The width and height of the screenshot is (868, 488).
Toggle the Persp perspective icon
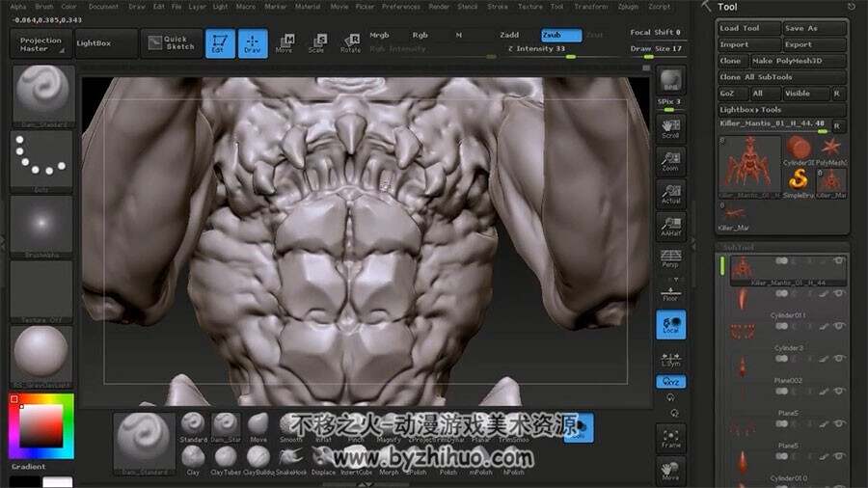tap(670, 258)
